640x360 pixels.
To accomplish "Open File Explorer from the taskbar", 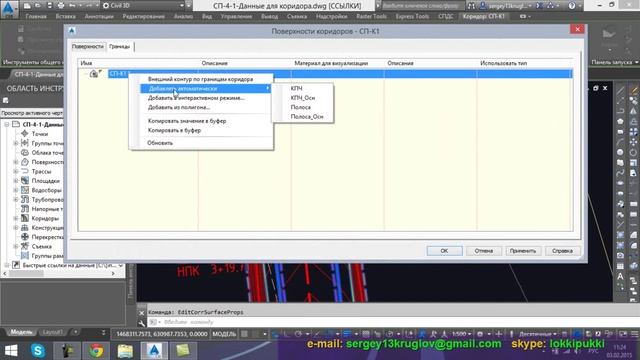I will pos(125,351).
